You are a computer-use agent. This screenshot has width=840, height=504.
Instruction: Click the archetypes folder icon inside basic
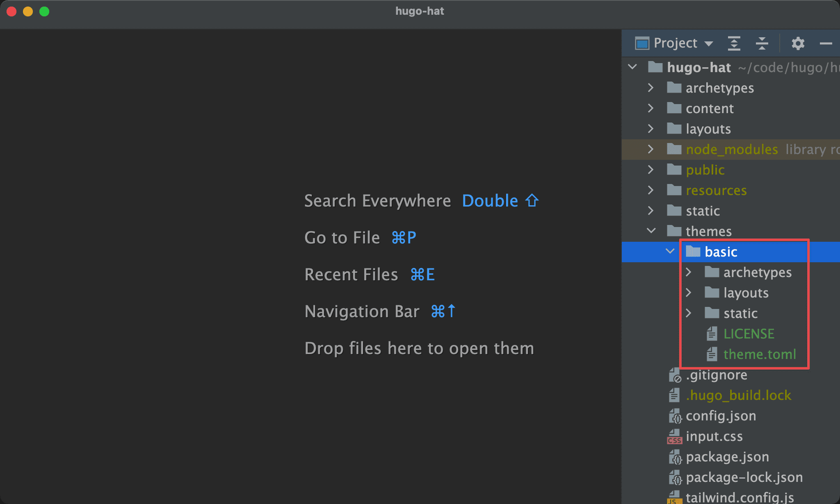(712, 272)
